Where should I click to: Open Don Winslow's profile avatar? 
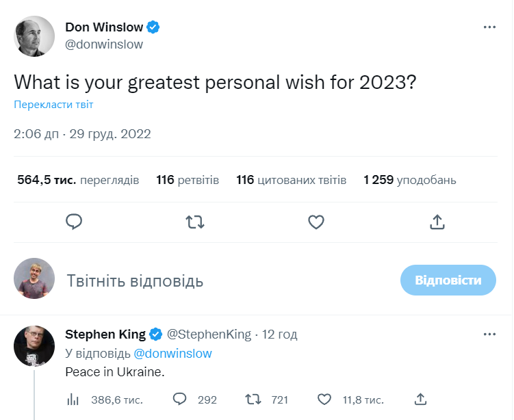coord(34,36)
